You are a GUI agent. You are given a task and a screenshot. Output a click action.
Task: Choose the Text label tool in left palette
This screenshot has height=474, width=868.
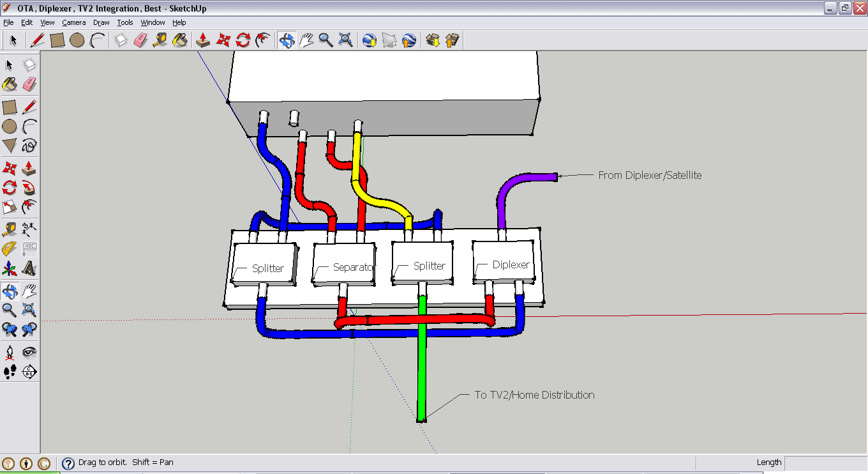[29, 248]
